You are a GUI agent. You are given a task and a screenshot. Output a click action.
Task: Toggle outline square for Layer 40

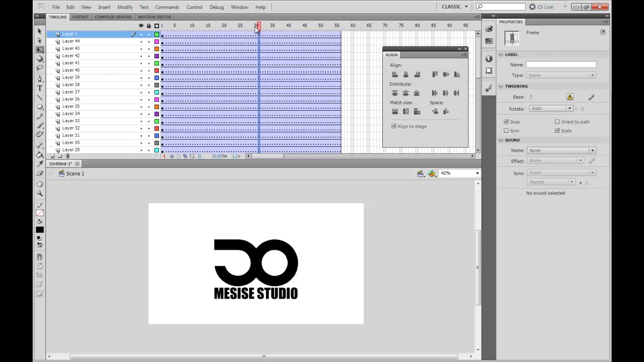click(x=156, y=70)
